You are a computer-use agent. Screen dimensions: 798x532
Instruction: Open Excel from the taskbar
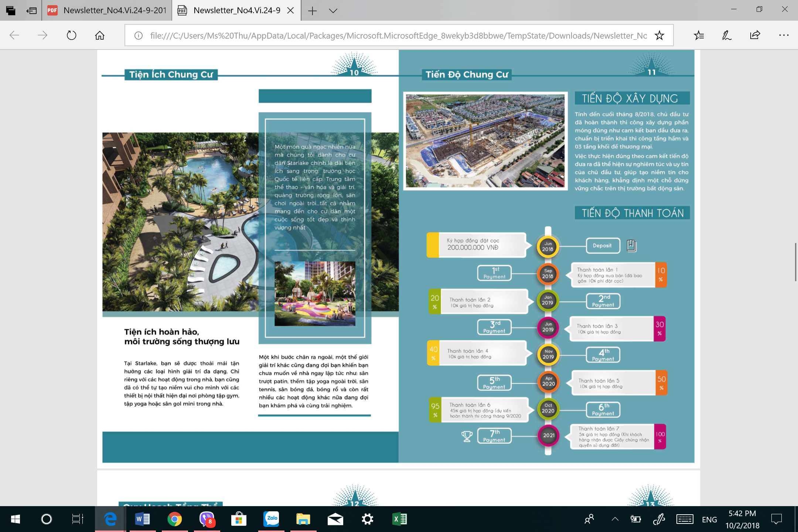(400, 519)
